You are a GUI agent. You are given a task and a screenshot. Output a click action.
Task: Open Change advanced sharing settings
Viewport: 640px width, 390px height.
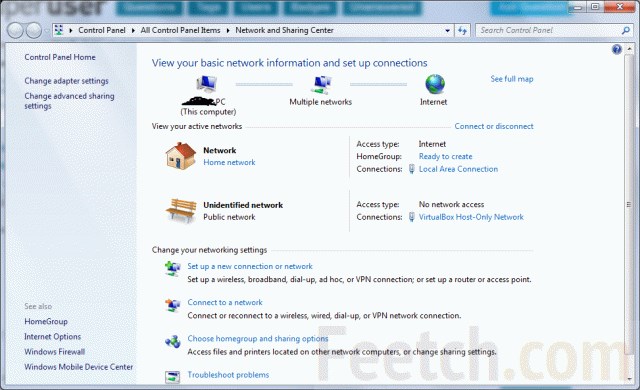point(69,101)
